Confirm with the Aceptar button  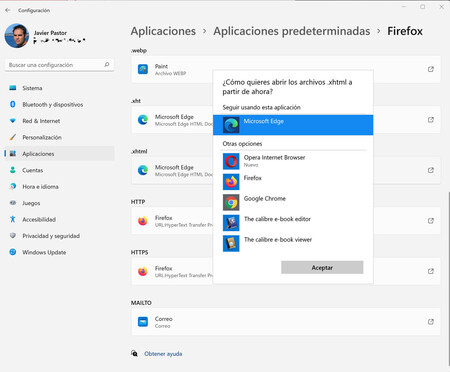click(322, 267)
